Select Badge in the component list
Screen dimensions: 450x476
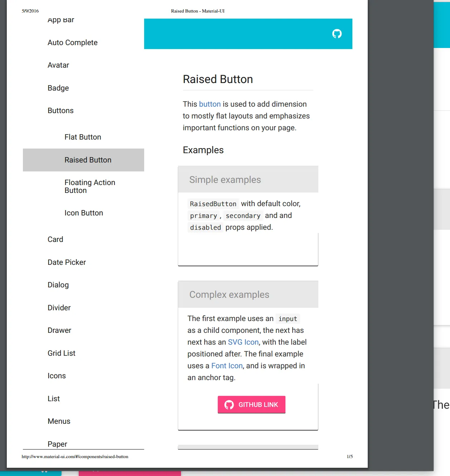click(58, 88)
